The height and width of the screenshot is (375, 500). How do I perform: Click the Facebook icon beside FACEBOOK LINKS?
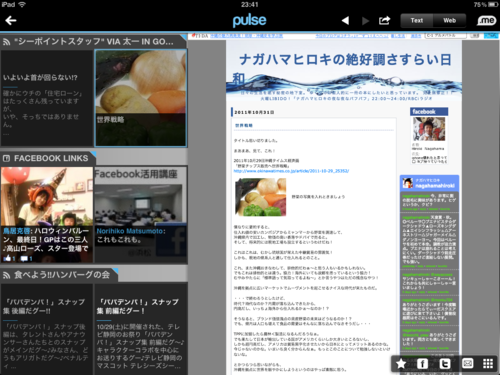pos(6,158)
